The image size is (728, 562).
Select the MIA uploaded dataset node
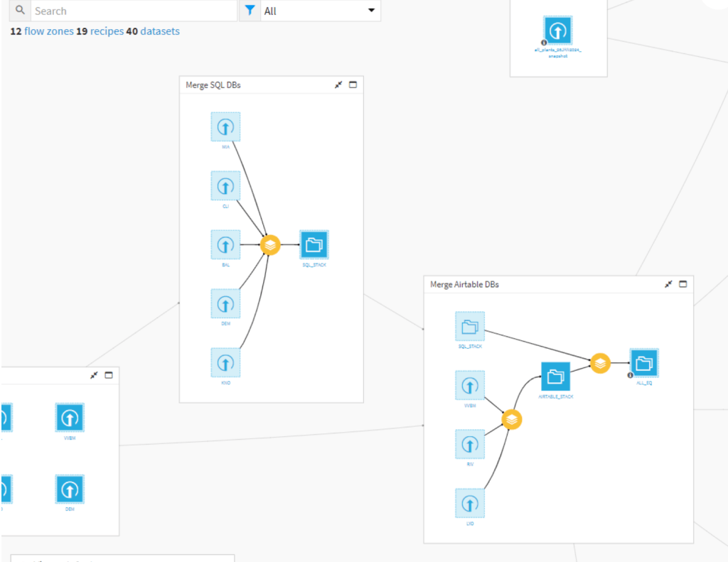(225, 127)
